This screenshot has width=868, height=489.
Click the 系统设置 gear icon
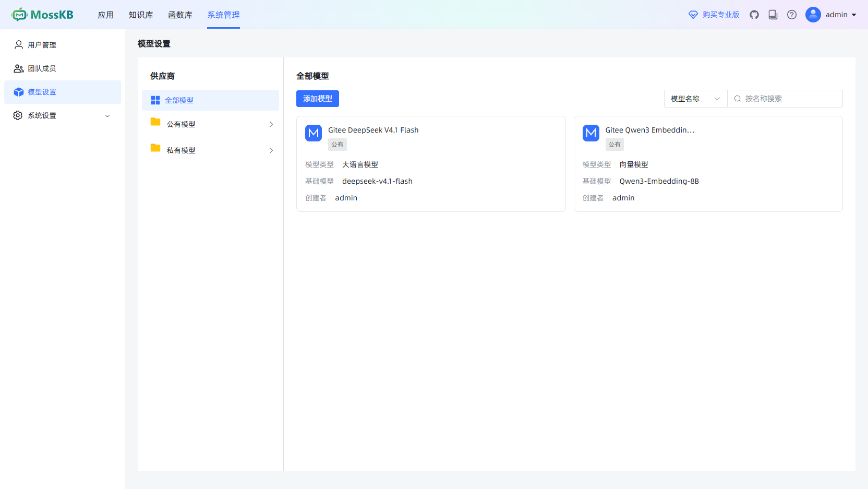tap(18, 115)
